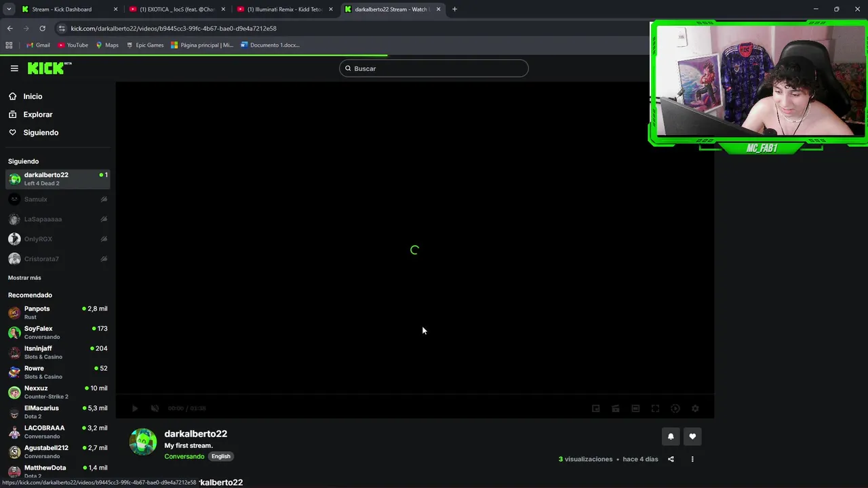Image resolution: width=868 pixels, height=488 pixels.
Task: Toggle theater mode in player
Action: [x=635, y=409]
